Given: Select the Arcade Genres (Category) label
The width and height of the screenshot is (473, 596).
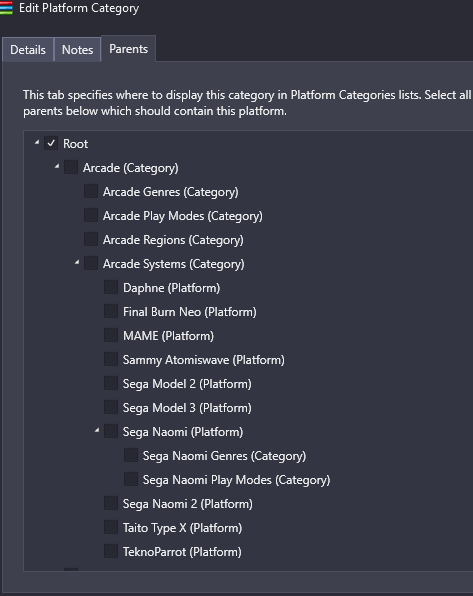Looking at the screenshot, I should click(x=171, y=192).
